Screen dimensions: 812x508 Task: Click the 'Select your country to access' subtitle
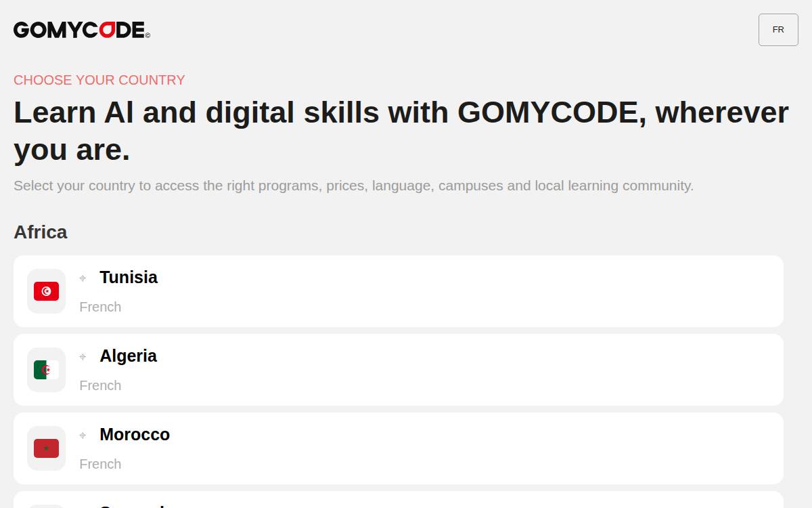(x=354, y=186)
